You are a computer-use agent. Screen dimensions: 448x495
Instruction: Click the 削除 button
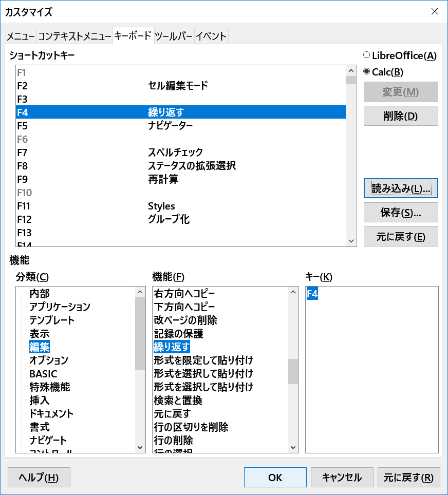400,116
